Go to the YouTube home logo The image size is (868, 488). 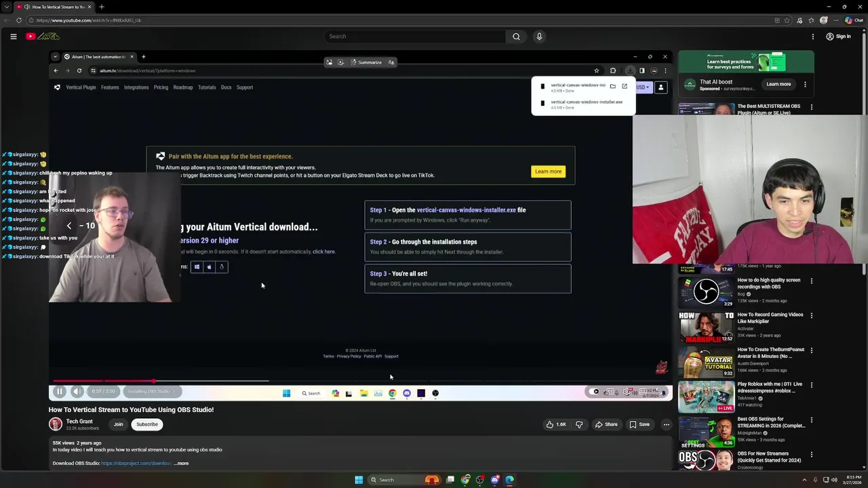click(43, 37)
